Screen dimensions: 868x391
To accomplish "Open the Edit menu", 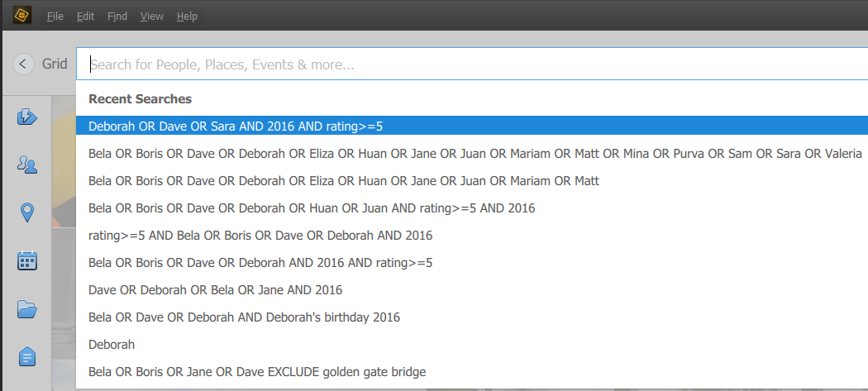I will (85, 17).
